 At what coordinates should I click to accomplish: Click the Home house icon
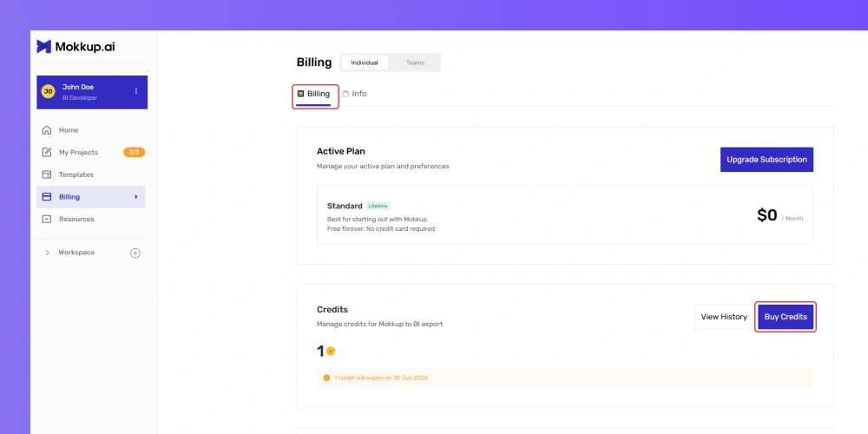tap(47, 130)
